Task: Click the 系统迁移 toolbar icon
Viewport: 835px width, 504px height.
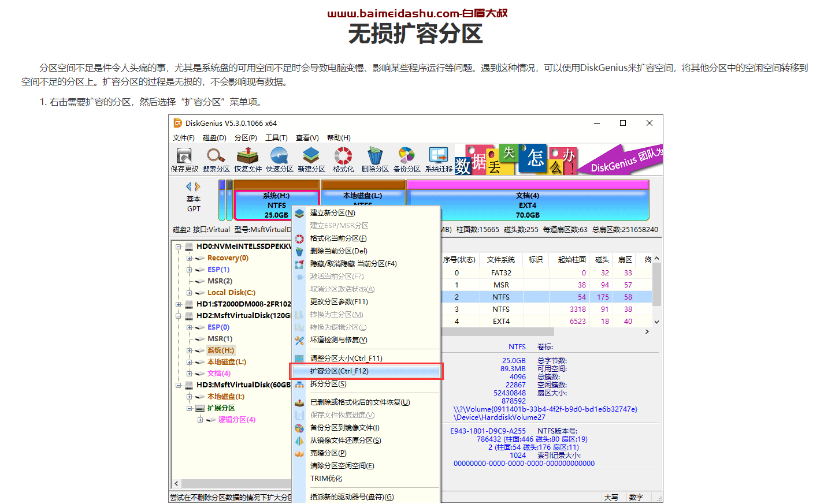Action: tap(439, 159)
